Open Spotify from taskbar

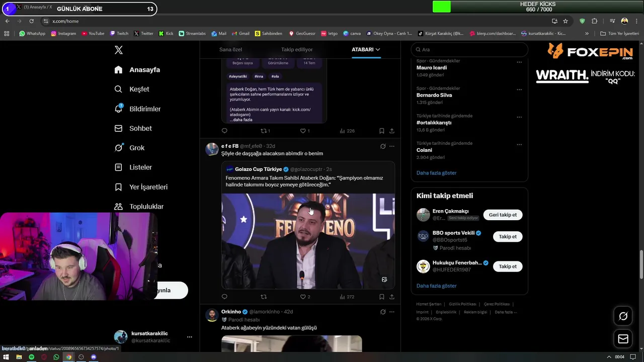31,357
